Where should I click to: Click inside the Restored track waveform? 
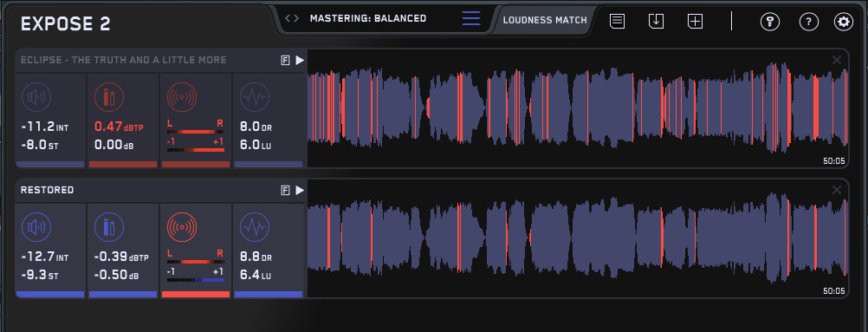click(578, 238)
